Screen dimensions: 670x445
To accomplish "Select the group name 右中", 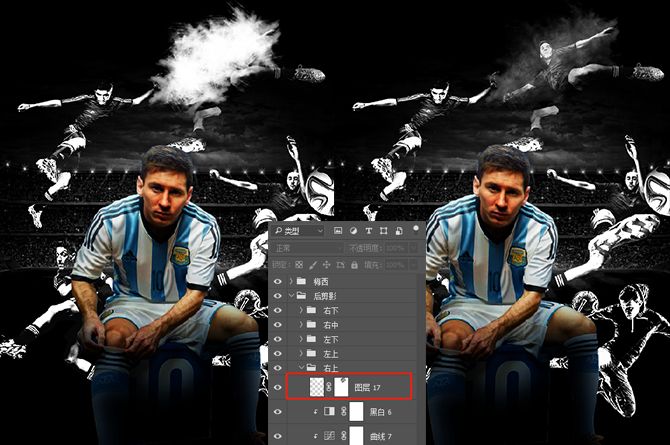I will point(331,325).
